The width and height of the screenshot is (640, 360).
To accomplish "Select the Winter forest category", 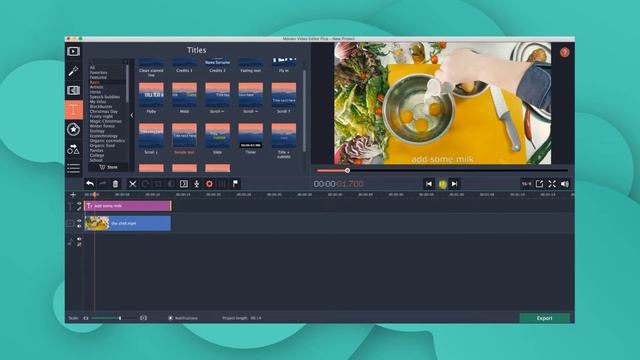I will 102,126.
